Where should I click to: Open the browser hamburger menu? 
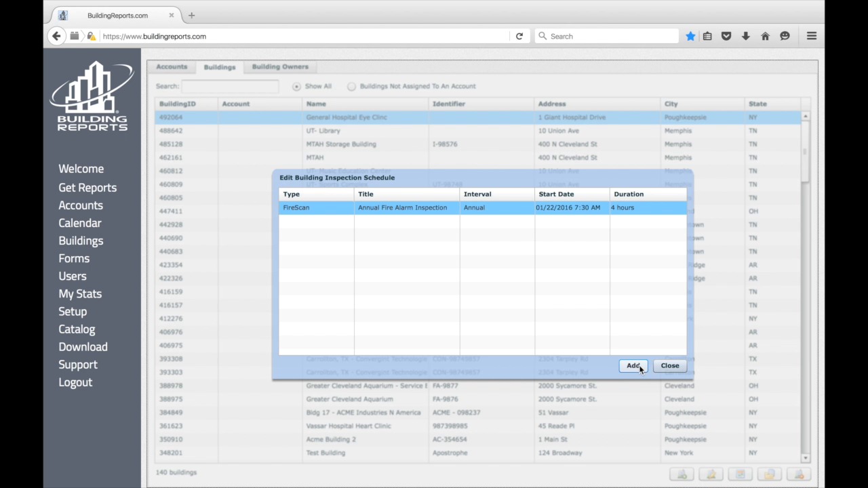812,37
